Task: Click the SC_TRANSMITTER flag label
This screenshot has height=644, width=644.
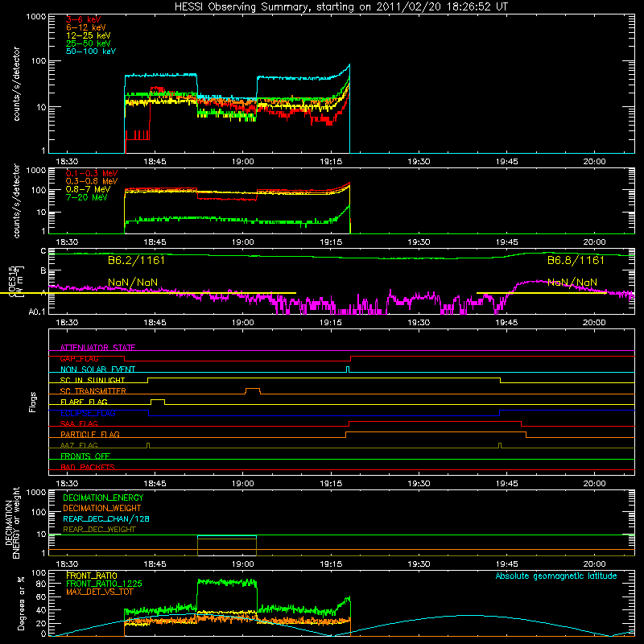Action: [93, 390]
